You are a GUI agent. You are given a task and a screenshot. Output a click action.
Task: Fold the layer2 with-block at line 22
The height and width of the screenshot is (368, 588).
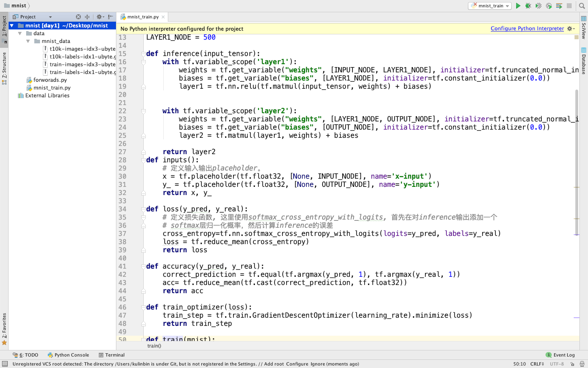point(144,111)
